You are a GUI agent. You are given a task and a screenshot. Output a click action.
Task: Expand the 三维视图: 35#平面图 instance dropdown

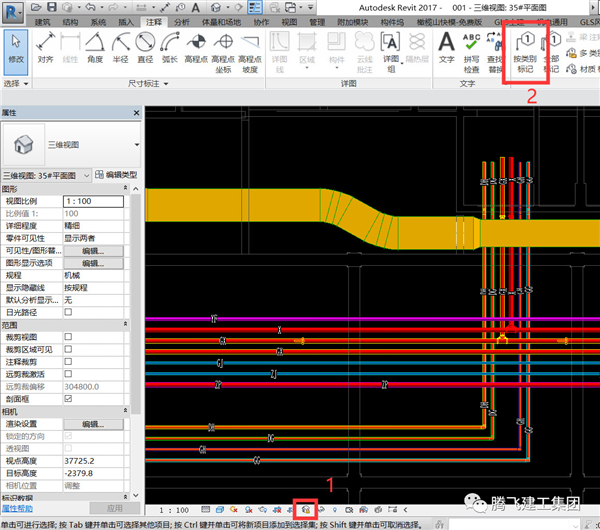[85, 175]
